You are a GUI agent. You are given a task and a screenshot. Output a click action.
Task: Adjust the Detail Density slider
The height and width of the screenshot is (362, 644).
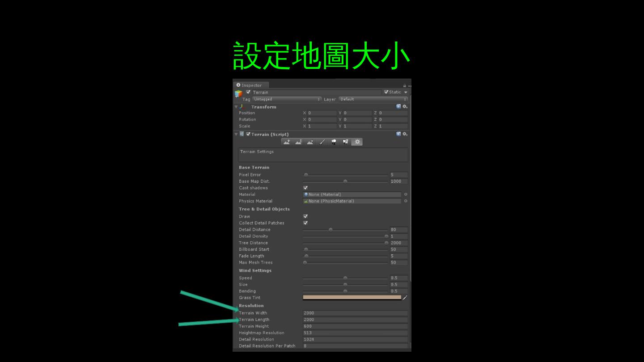[345, 236]
